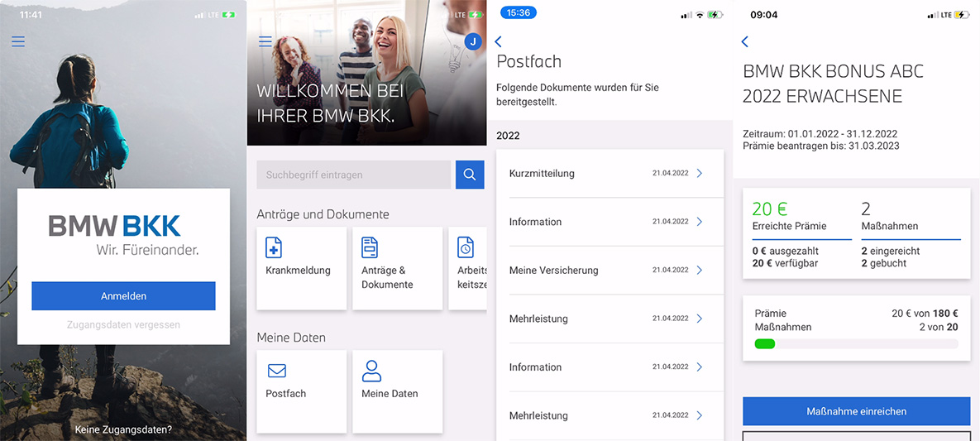This screenshot has height=441, width=980.
Task: Click '2 eingereicht' text
Action: (x=890, y=251)
